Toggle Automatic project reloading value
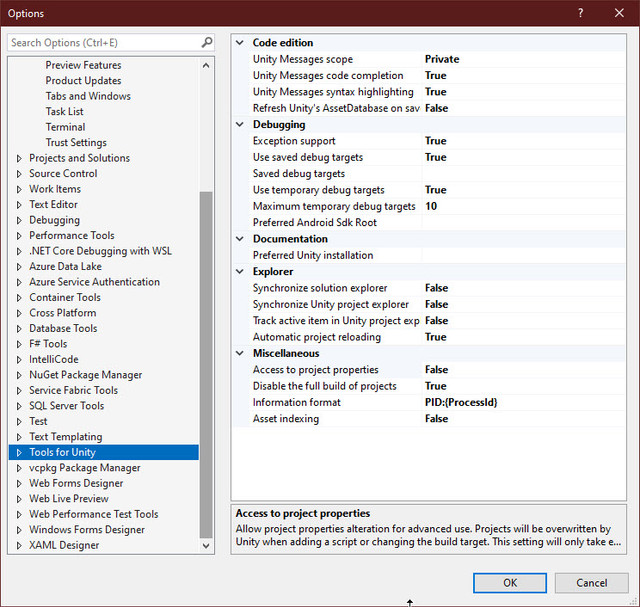Image resolution: width=640 pixels, height=607 pixels. [x=524, y=337]
